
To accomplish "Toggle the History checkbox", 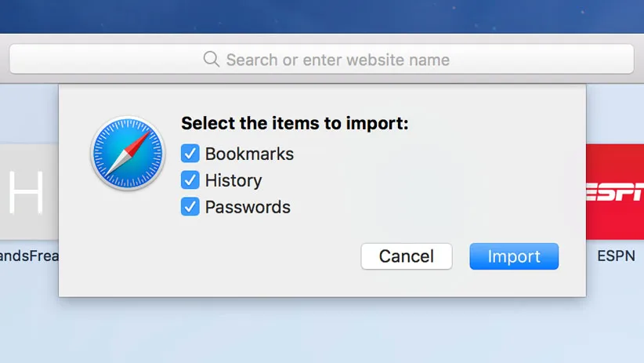I will tap(190, 180).
